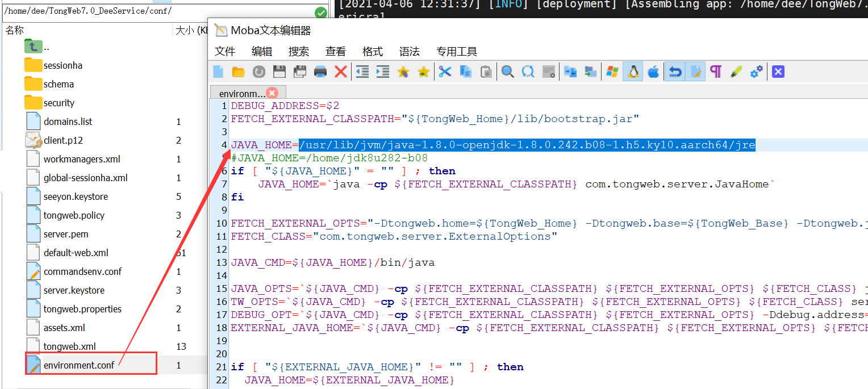Click the Paste clipboard icon
Image resolution: width=868 pixels, height=389 pixels.
click(486, 72)
